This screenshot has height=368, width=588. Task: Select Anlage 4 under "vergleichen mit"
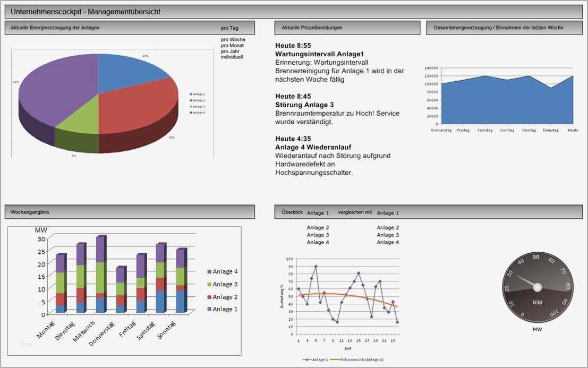(387, 242)
